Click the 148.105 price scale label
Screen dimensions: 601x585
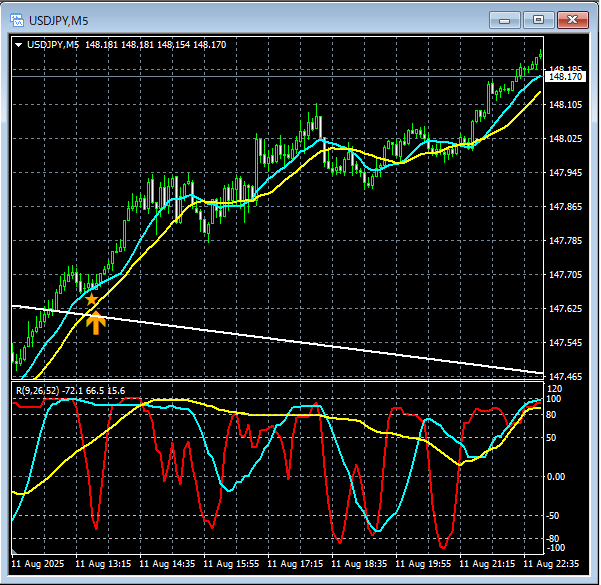point(565,105)
